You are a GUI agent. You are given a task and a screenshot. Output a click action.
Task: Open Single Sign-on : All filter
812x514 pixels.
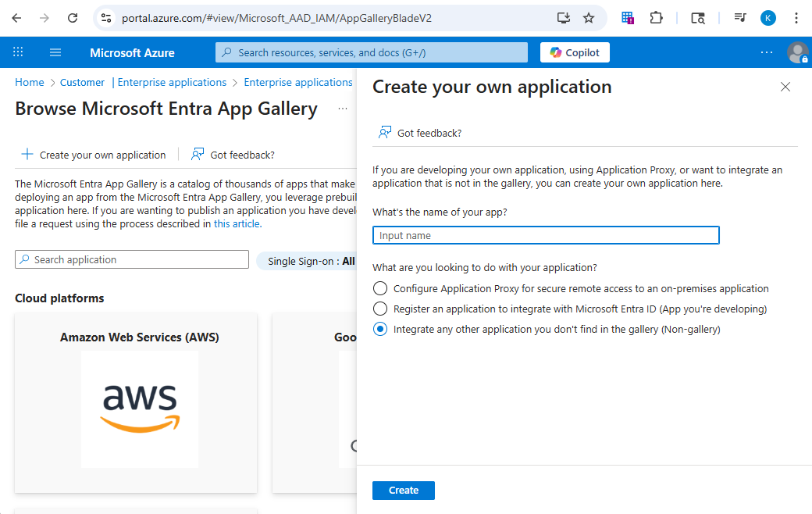click(x=307, y=261)
